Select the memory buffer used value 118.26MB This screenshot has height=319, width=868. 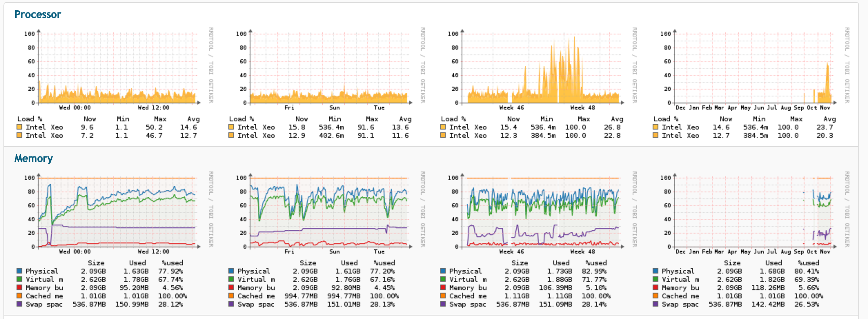[768, 288]
